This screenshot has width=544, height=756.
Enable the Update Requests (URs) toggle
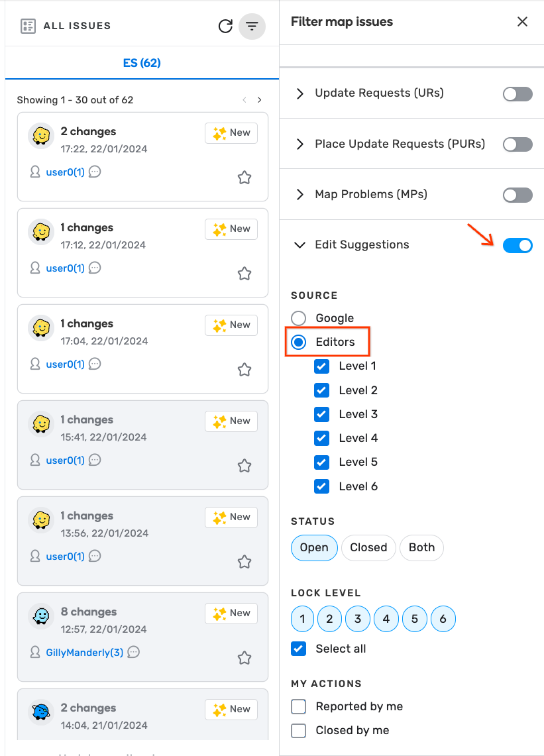(x=517, y=93)
